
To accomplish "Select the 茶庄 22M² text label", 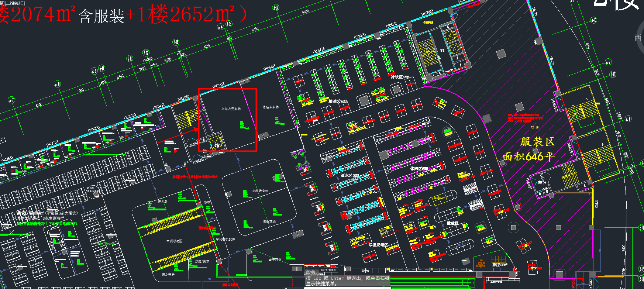I will point(499,265).
